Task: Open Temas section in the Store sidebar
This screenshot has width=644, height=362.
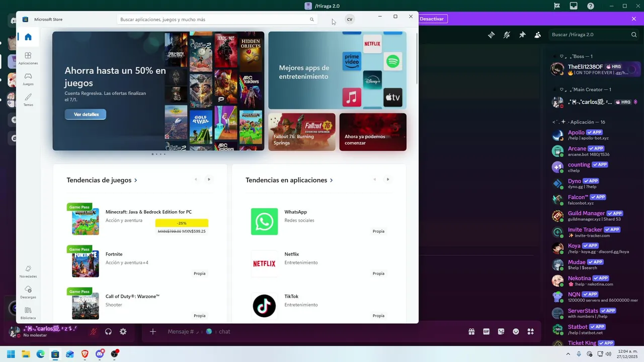Action: pyautogui.click(x=28, y=100)
